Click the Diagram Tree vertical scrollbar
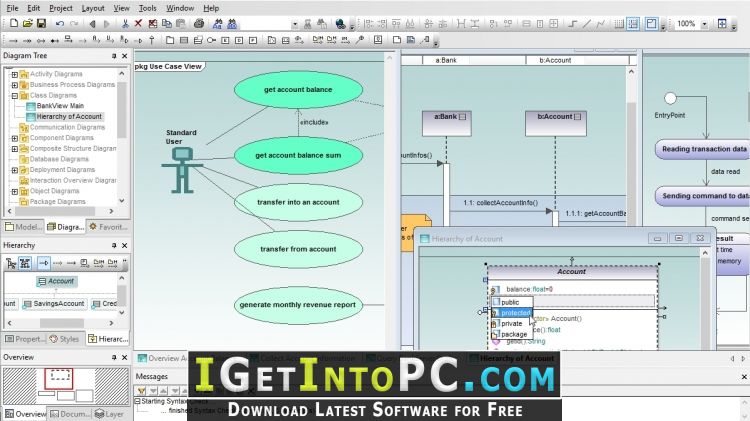Screen dimensions: 750x421 tap(121, 137)
